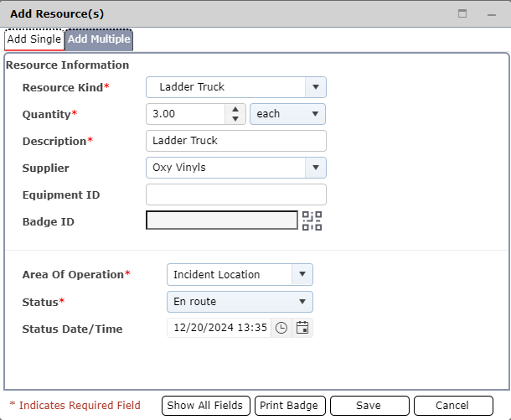Viewport: 511px width, 420px height.
Task: Click the Add Resource(s) title
Action: pos(57,14)
